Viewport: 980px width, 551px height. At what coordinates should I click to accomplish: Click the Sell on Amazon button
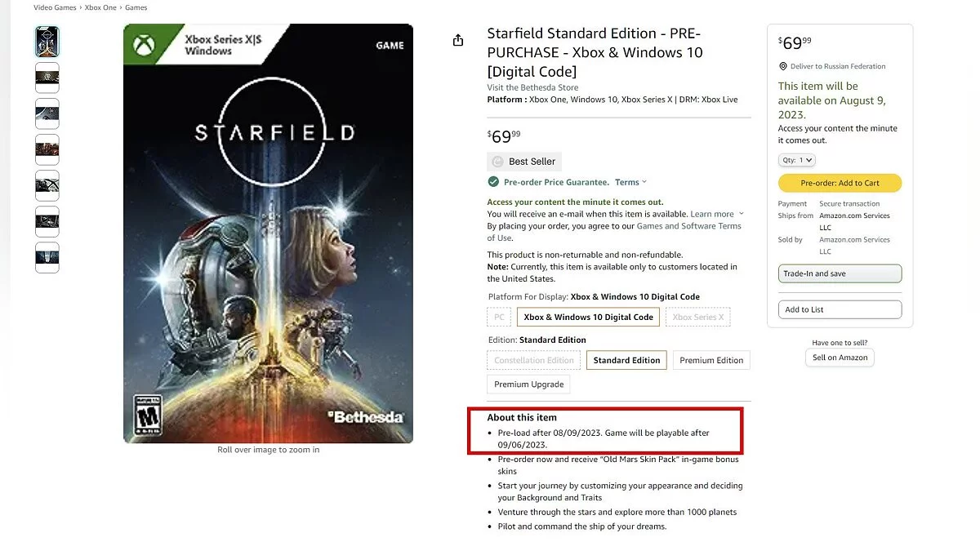click(840, 358)
